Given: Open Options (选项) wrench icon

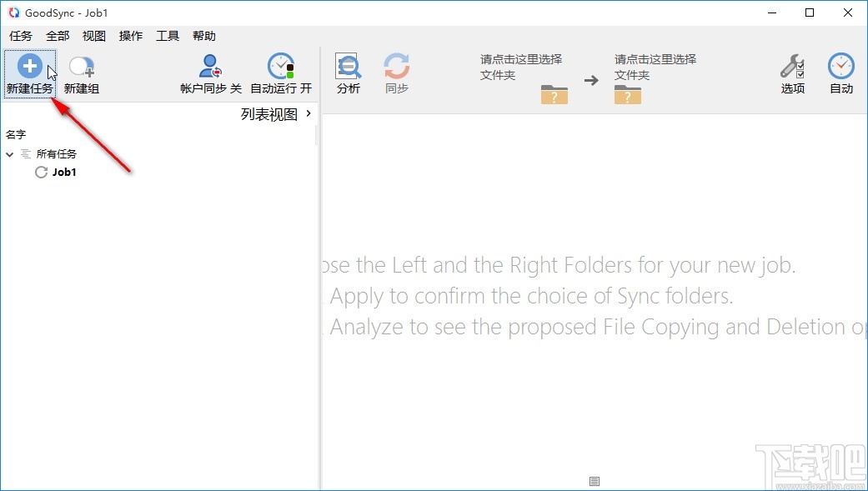Looking at the screenshot, I should (x=792, y=66).
